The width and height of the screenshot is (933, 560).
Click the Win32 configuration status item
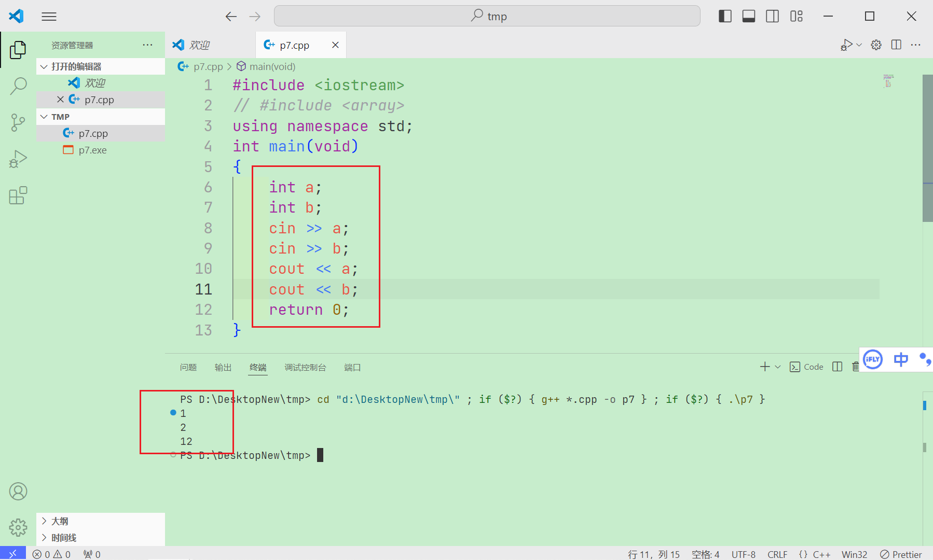point(854,554)
